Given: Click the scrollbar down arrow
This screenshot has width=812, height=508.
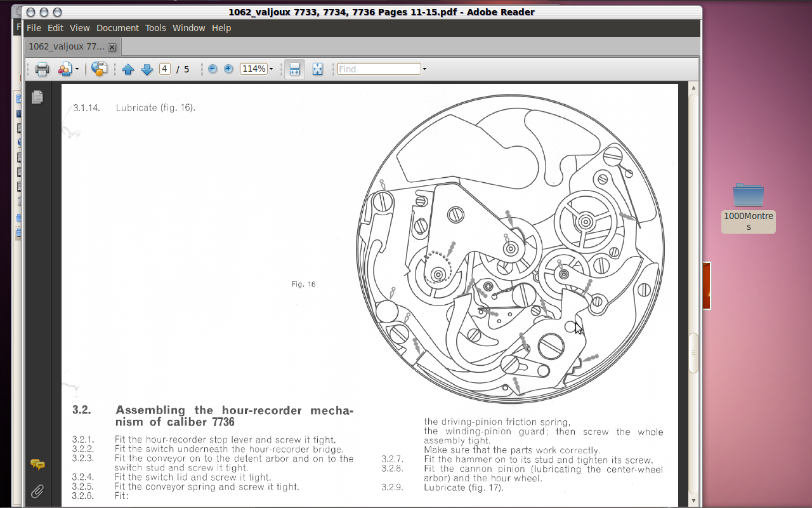Looking at the screenshot, I should pyautogui.click(x=693, y=502).
